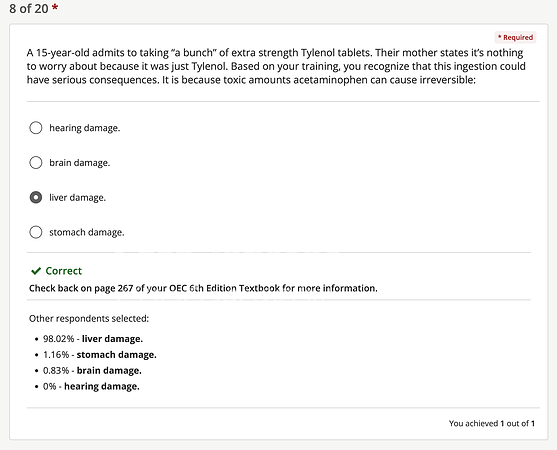557x450 pixels.
Task: Click the 0.83% brain damage statistic
Action: [92, 370]
